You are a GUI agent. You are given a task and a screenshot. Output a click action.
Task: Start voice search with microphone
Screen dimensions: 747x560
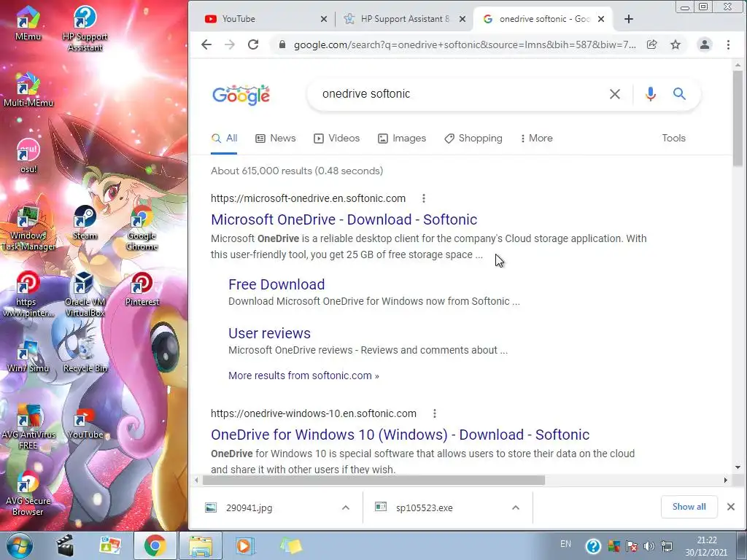point(651,94)
